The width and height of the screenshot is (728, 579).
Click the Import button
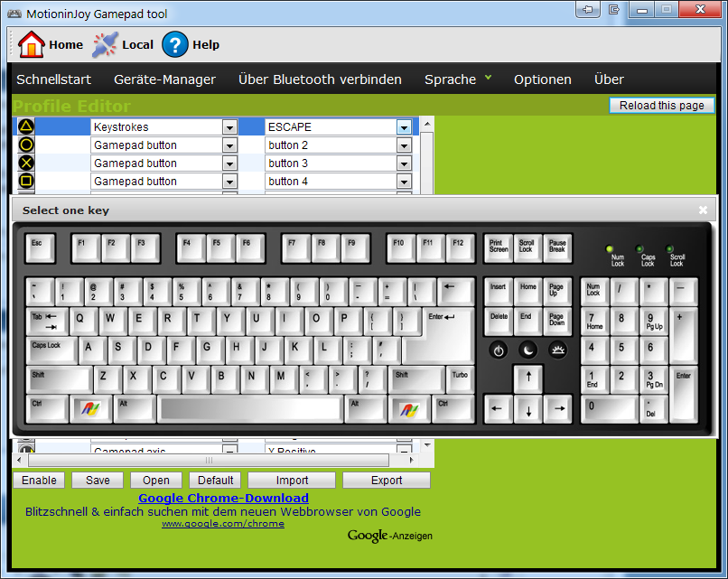292,481
